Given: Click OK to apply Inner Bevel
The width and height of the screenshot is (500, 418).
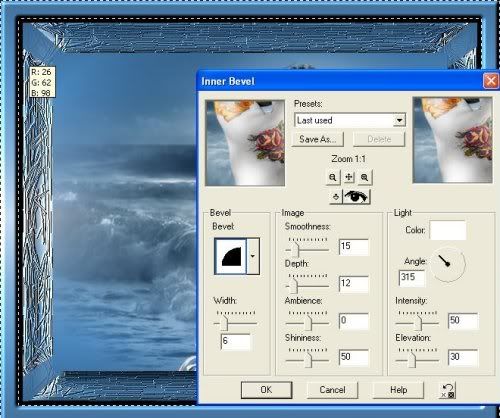Looking at the screenshot, I should pyautogui.click(x=266, y=390).
